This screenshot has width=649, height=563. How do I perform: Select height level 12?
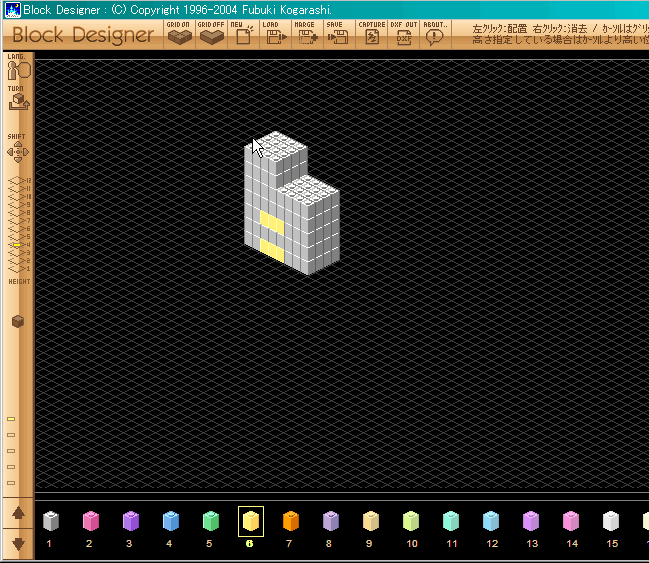click(19, 180)
